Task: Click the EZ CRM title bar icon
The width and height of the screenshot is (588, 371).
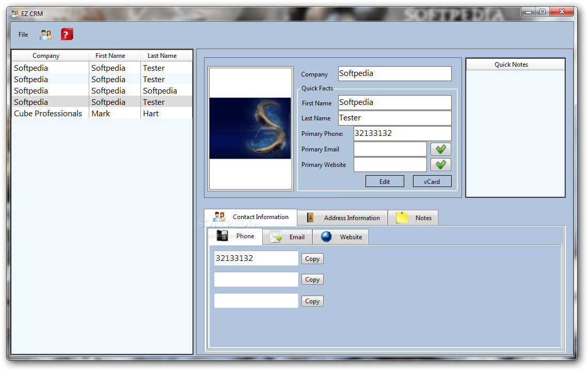Action: tap(14, 13)
